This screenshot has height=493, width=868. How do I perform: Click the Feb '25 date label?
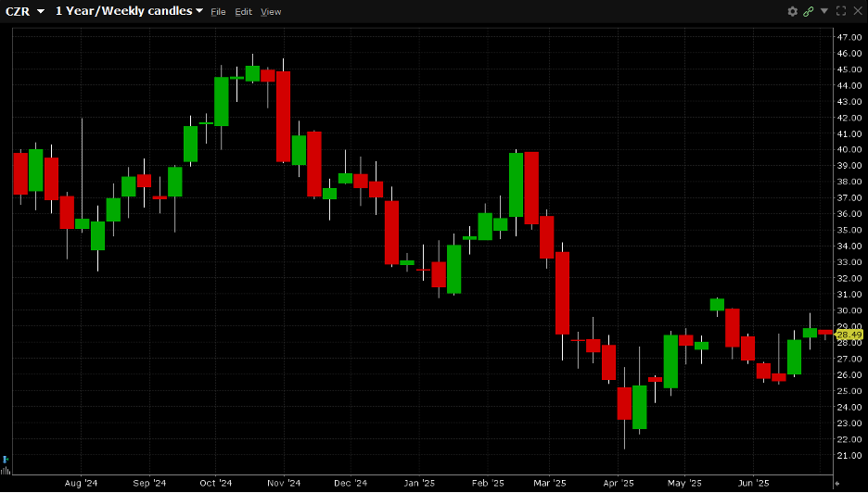488,483
